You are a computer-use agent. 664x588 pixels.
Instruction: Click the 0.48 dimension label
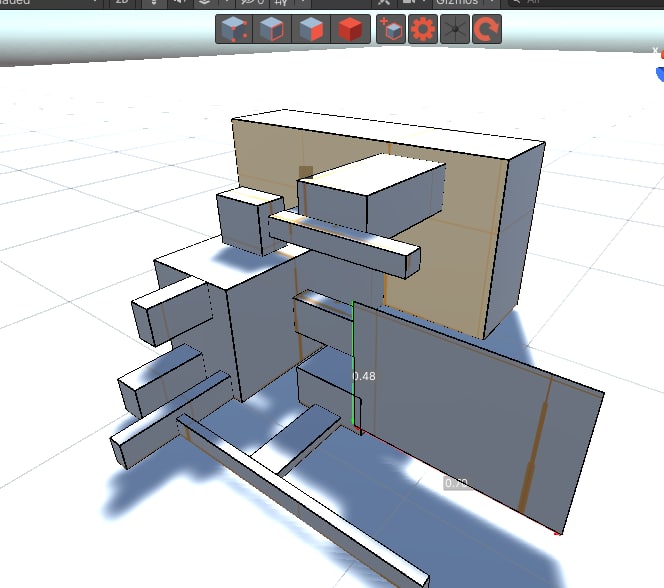click(x=364, y=376)
